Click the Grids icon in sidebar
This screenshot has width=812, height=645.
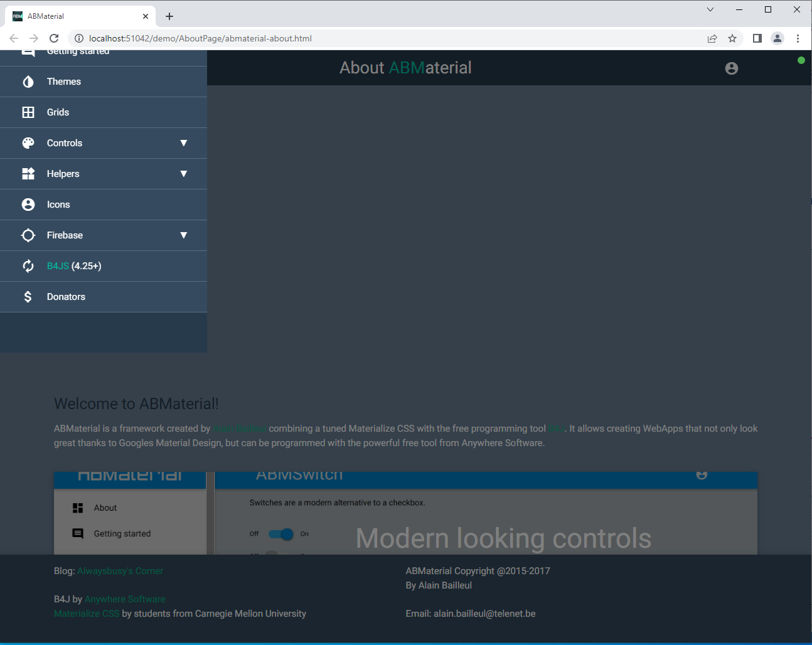pyautogui.click(x=28, y=112)
